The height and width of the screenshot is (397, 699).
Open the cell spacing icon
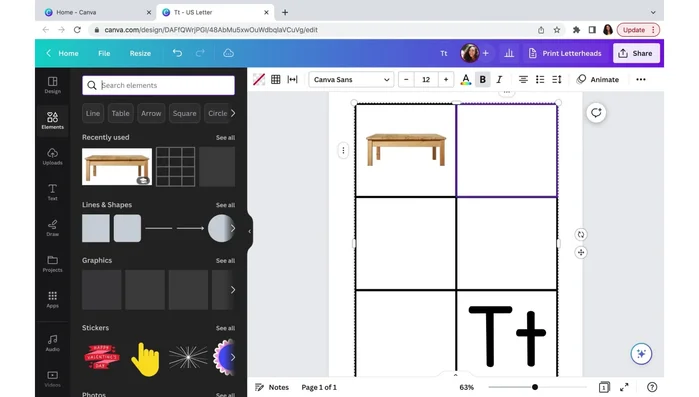coord(292,79)
